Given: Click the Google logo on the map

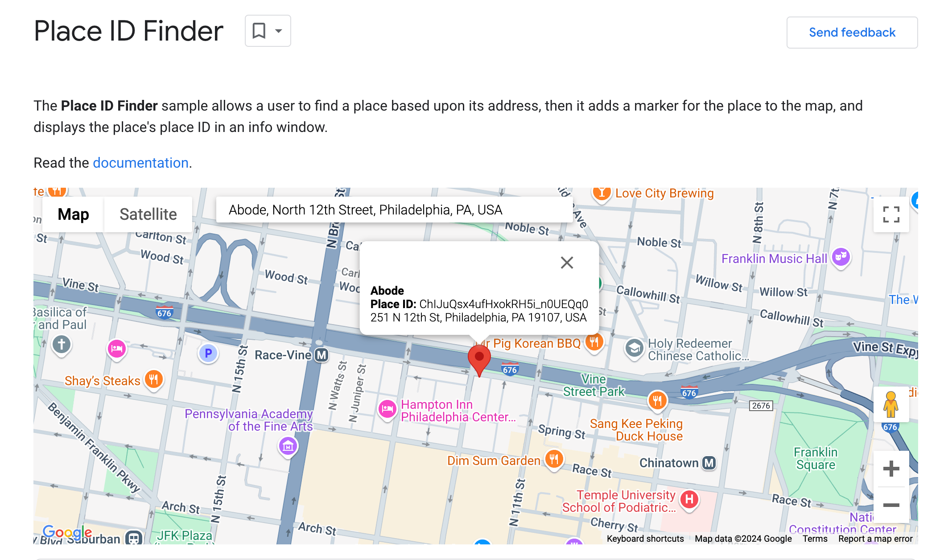Looking at the screenshot, I should click(67, 532).
